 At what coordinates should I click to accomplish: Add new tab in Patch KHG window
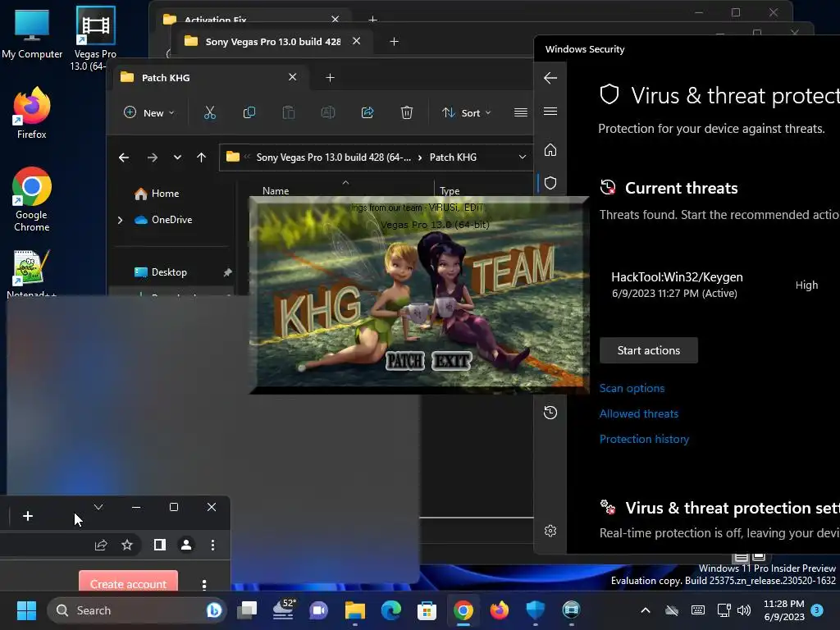[330, 78]
